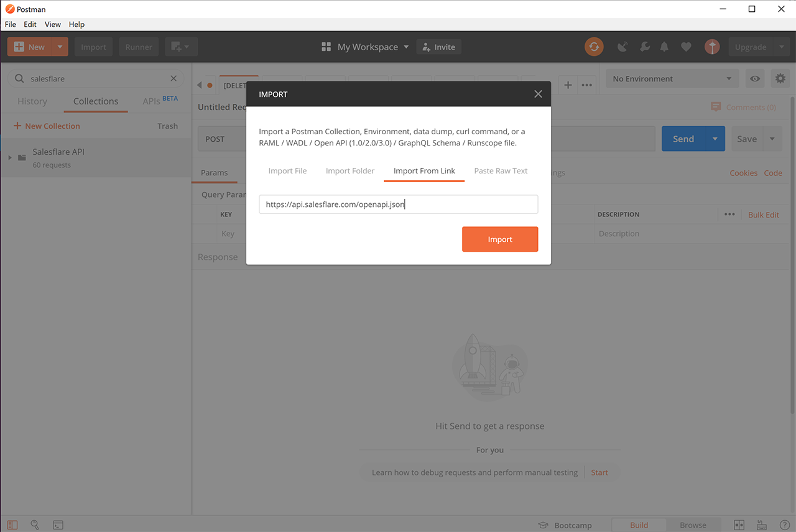The image size is (796, 532).
Task: Open the Send button dropdown arrow
Action: (715, 139)
